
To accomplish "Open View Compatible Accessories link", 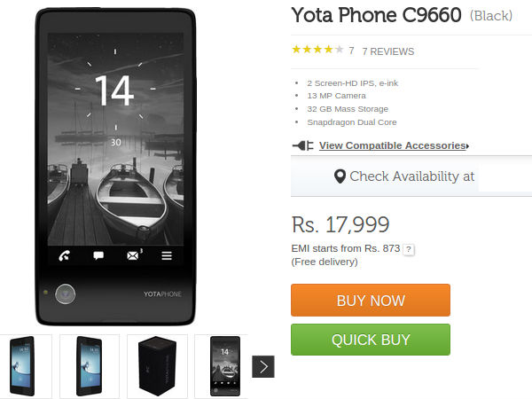I will pos(394,145).
